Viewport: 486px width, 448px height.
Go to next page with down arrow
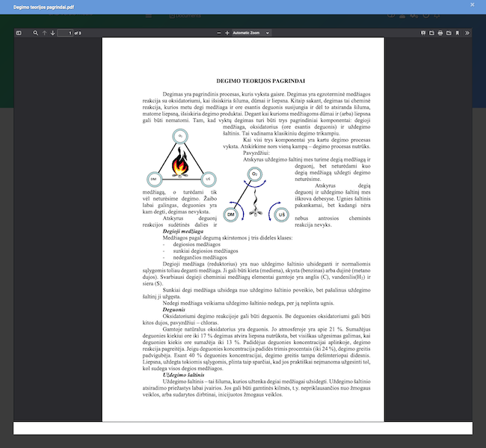tap(52, 33)
